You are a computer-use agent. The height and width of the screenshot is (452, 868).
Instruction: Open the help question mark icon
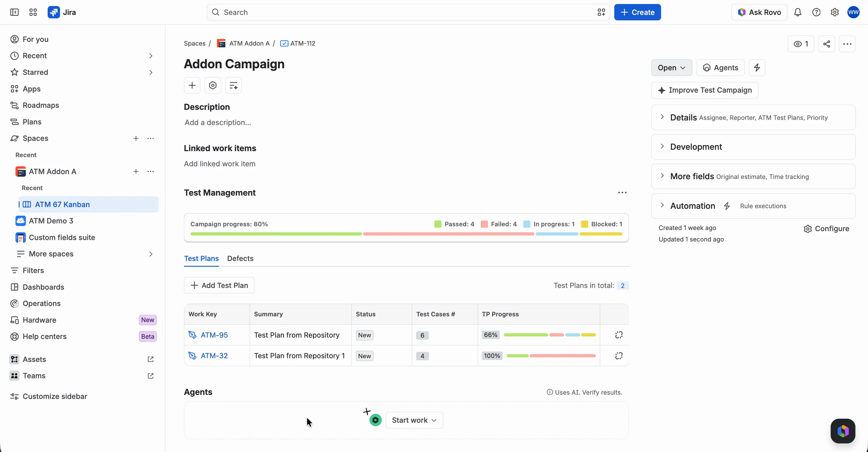pyautogui.click(x=816, y=12)
